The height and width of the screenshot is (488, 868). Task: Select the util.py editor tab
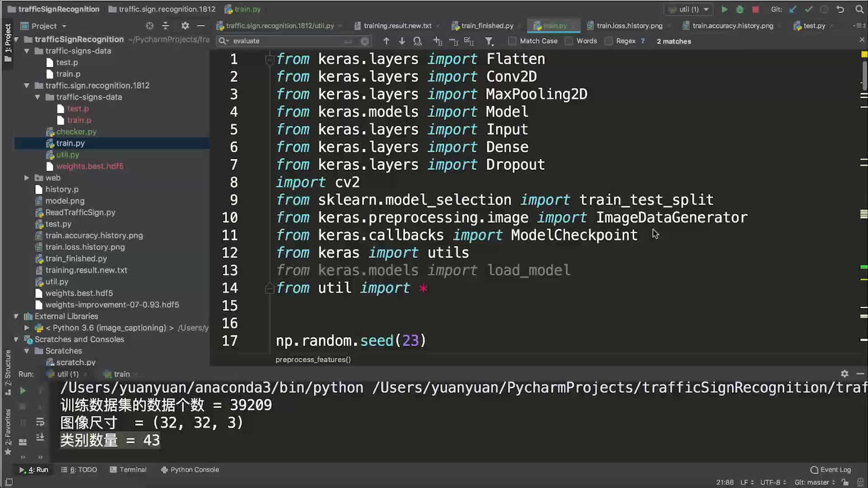[279, 26]
